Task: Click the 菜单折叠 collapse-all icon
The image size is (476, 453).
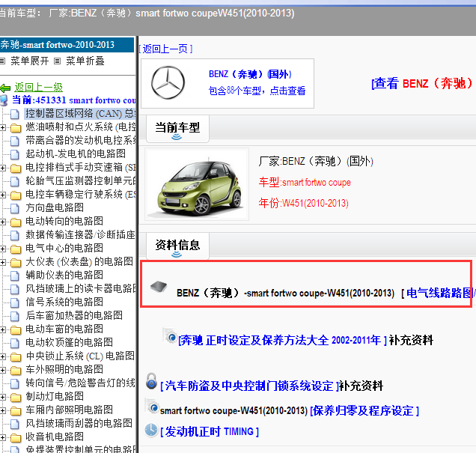Action: pyautogui.click(x=57, y=61)
